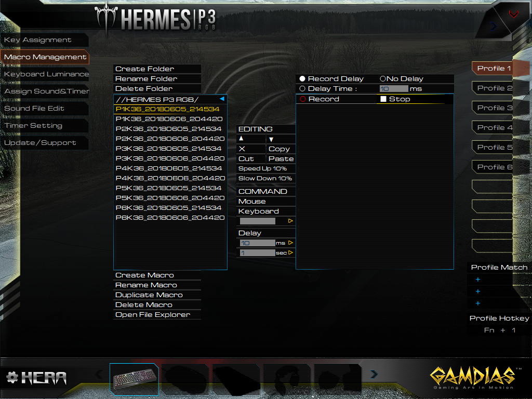Select macro P3K36_20180605_214534

170,149
